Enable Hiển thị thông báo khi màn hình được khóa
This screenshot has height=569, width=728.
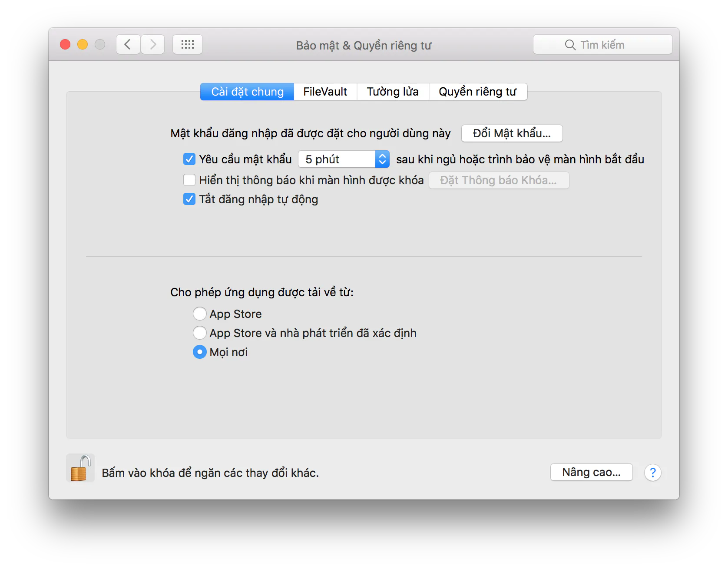(x=189, y=180)
